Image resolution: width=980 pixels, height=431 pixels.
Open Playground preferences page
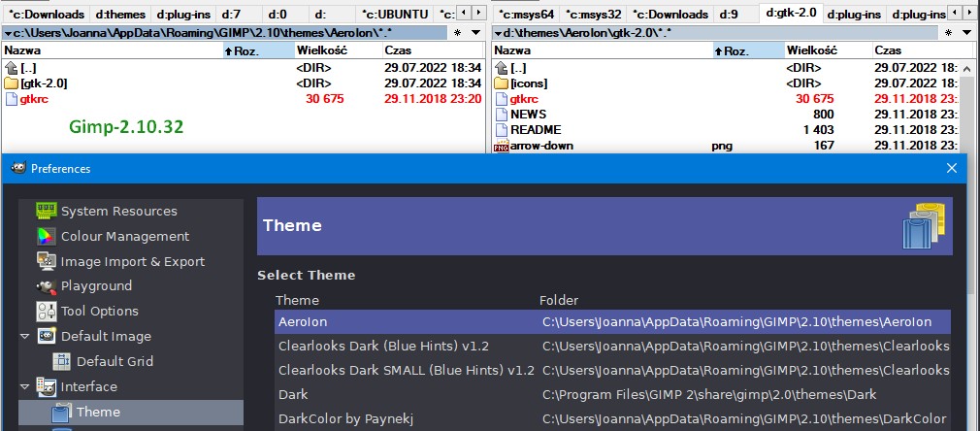[96, 286]
